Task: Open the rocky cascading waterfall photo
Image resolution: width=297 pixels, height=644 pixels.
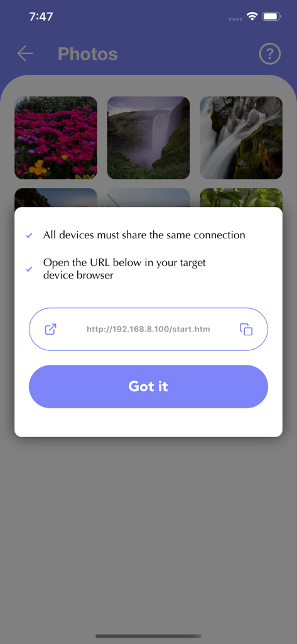Action: point(241,138)
